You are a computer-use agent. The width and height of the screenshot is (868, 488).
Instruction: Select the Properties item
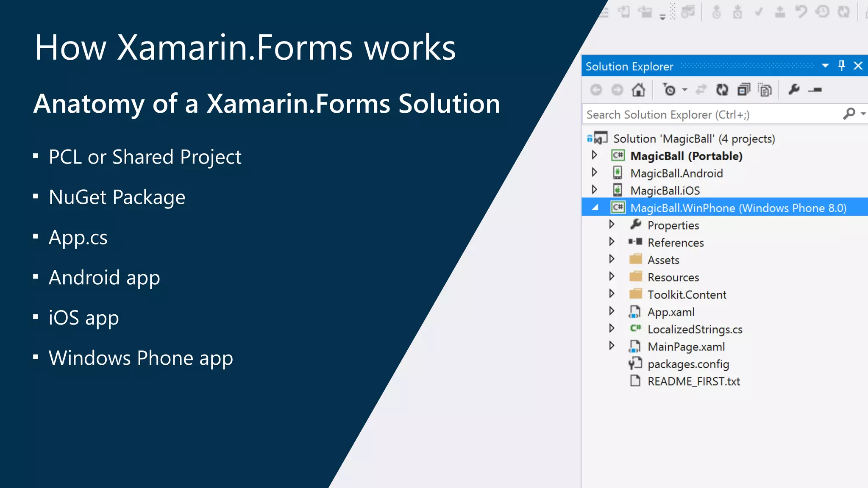click(673, 225)
